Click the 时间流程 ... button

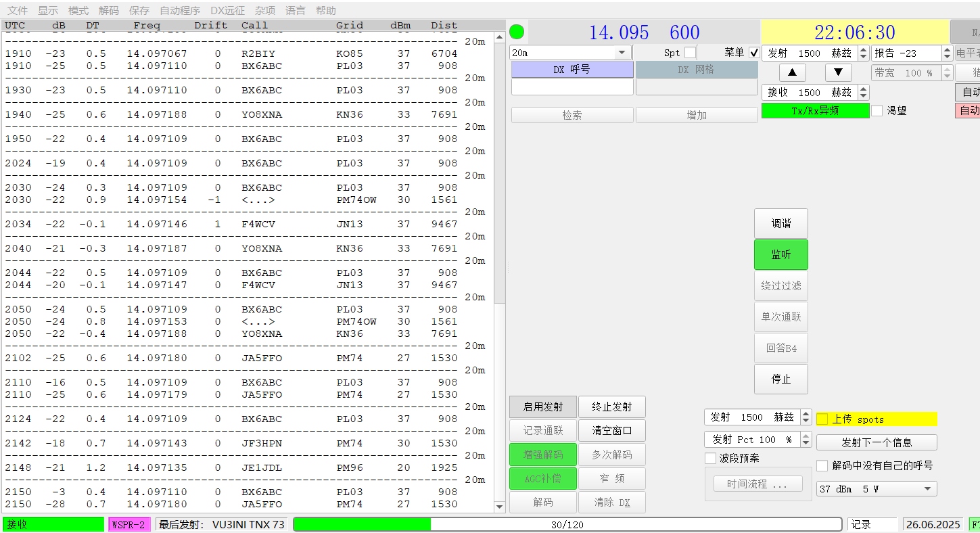[x=757, y=484]
